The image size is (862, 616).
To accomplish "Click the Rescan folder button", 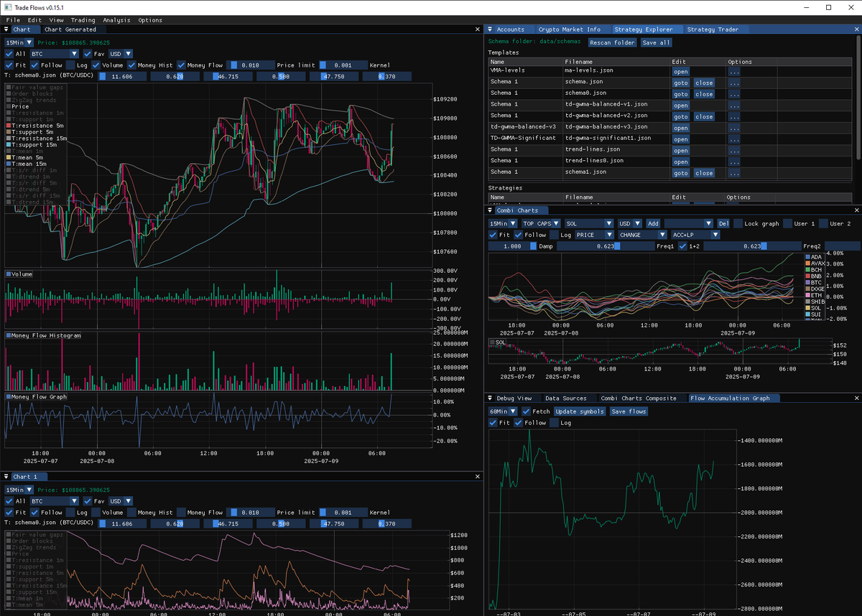I will 613,42.
